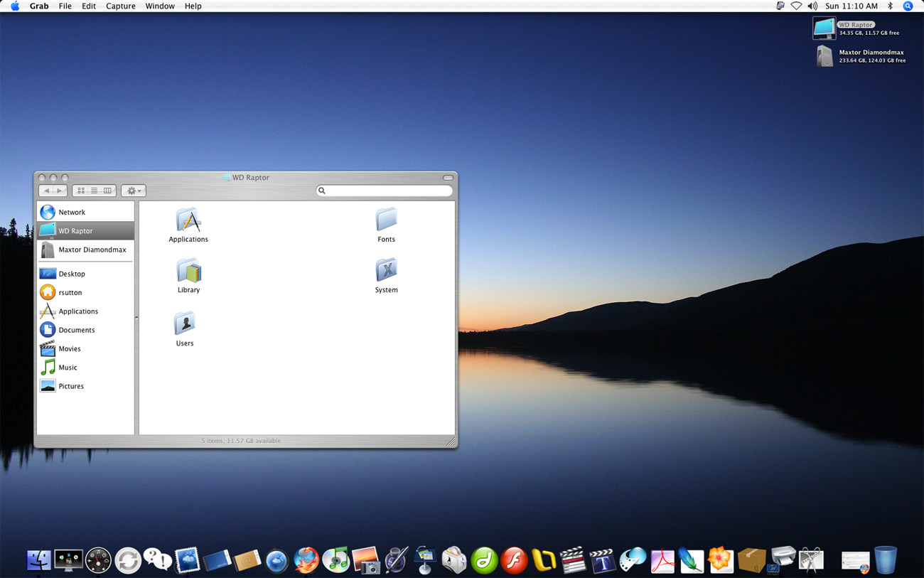Open the Action gear dropdown menu
The width and height of the screenshot is (924, 578).
(133, 191)
